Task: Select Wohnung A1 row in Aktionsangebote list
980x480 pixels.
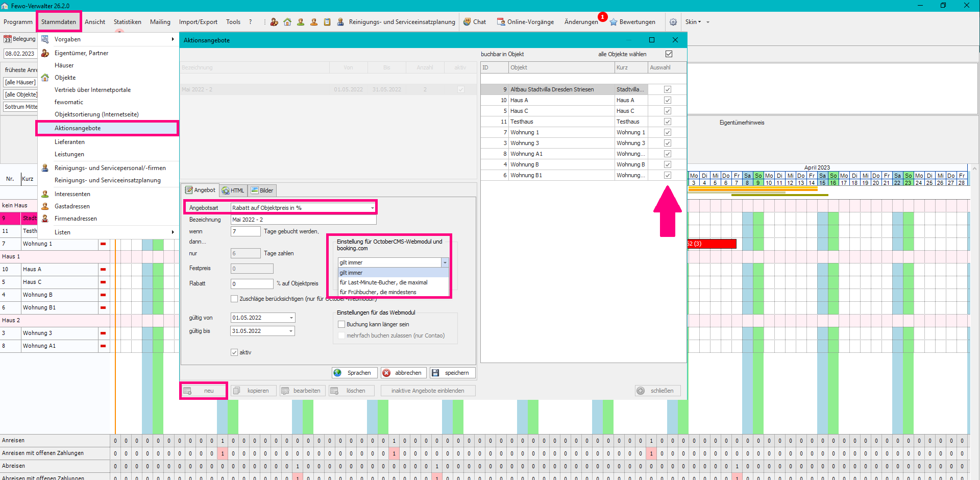Action: tap(583, 154)
